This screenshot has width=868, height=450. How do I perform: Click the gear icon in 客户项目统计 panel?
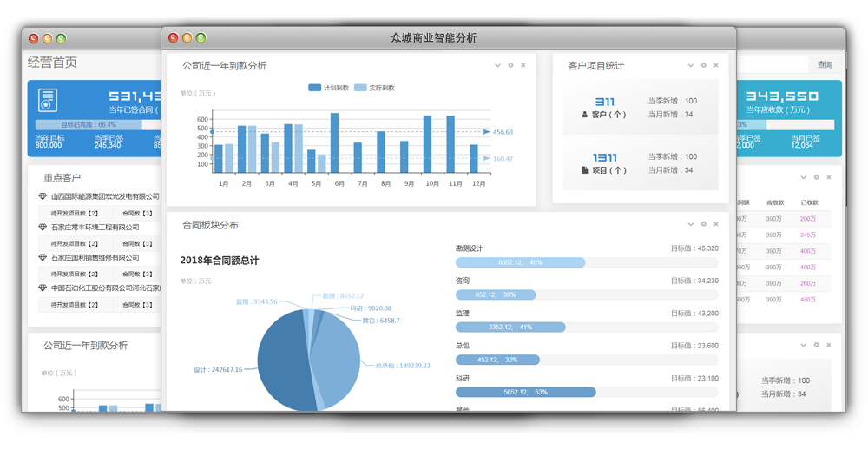coord(703,65)
